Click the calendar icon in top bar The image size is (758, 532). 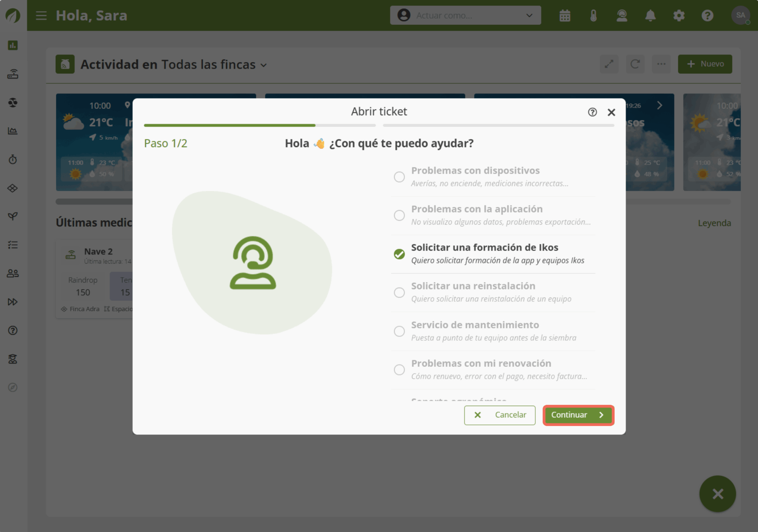[x=565, y=15]
